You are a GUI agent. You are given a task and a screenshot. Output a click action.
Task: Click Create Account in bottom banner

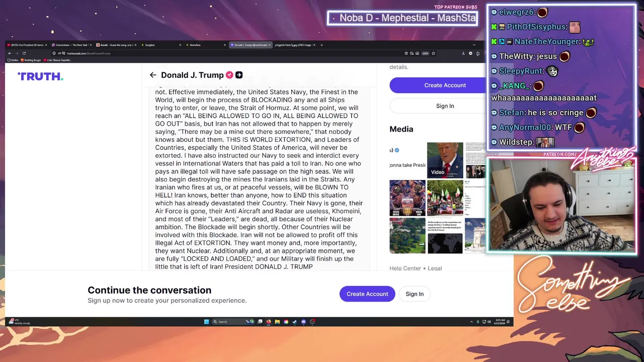367,294
